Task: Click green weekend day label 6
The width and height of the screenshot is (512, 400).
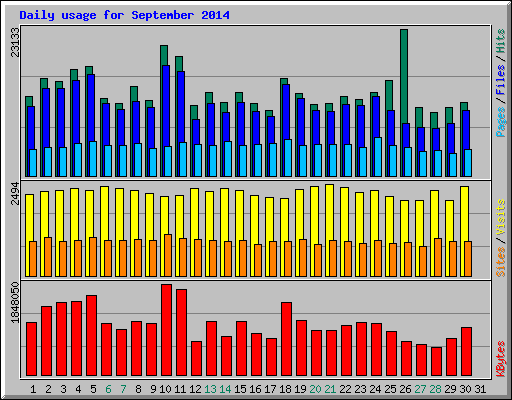Action: [108, 389]
